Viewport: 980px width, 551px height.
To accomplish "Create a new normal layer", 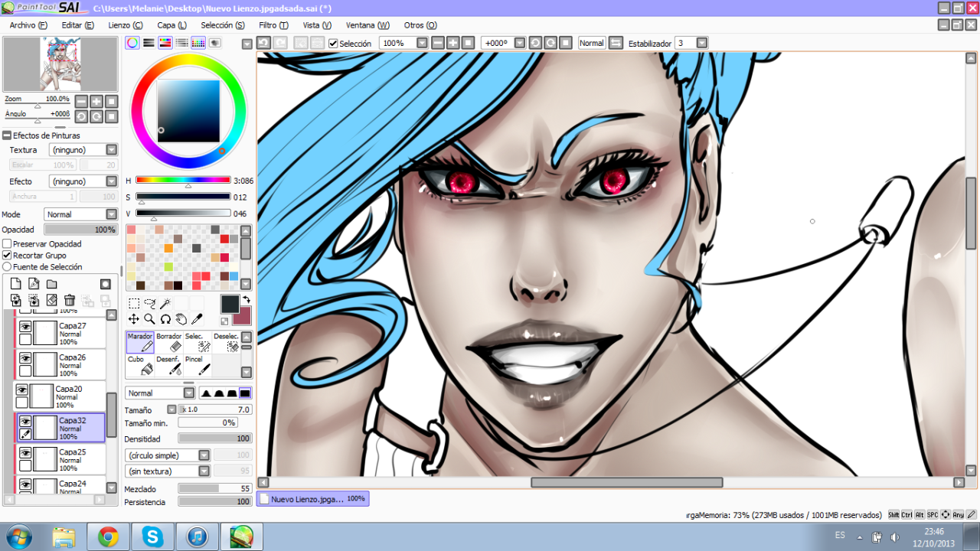I will click(x=15, y=284).
